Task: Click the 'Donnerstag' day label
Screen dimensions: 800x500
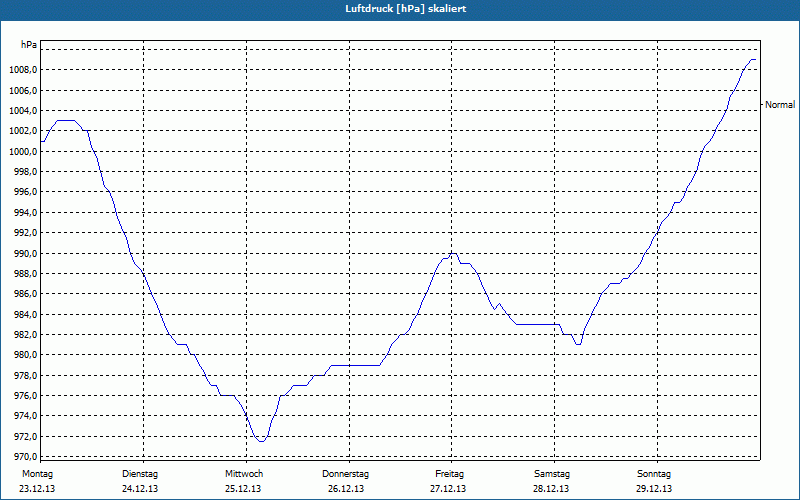Action: 345,474
